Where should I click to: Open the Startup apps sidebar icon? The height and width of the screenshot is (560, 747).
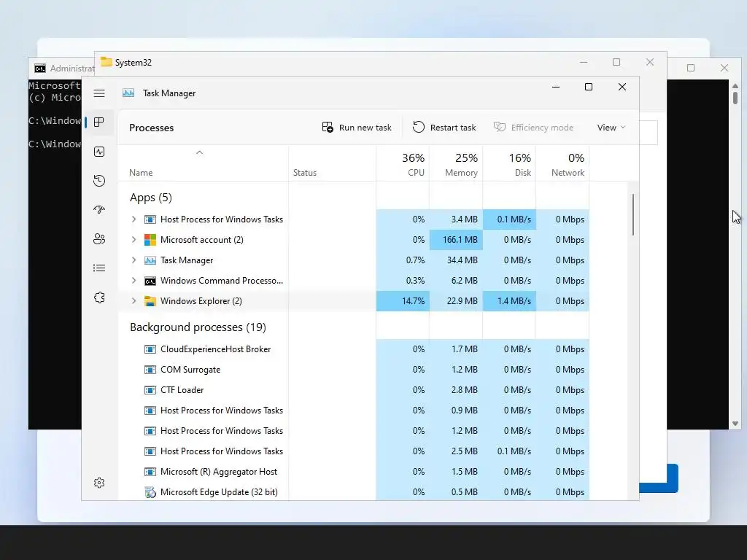click(99, 209)
